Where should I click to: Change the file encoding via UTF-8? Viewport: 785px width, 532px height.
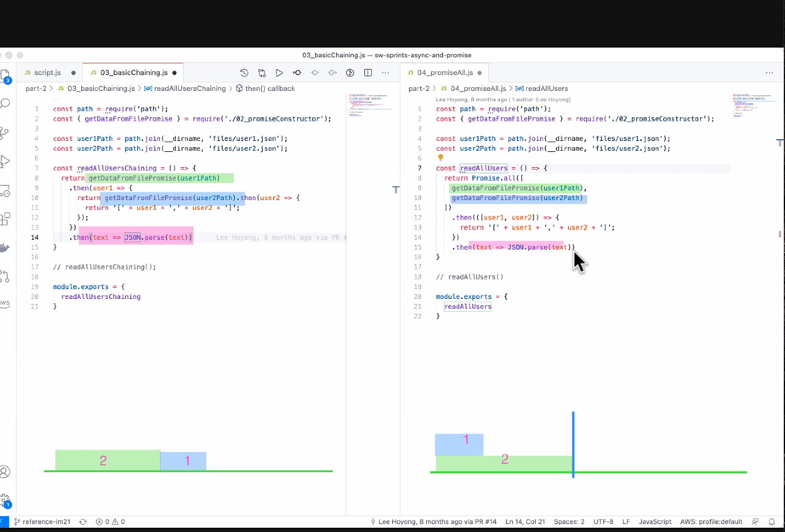point(603,522)
